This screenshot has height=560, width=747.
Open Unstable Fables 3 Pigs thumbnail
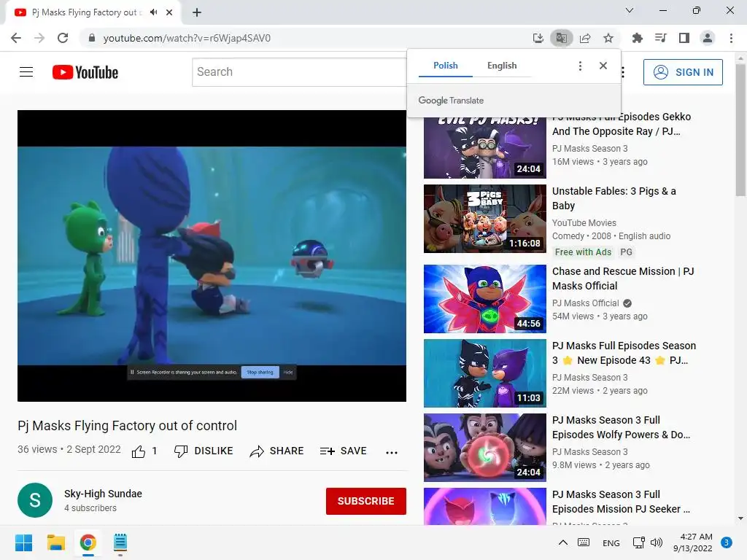click(485, 219)
